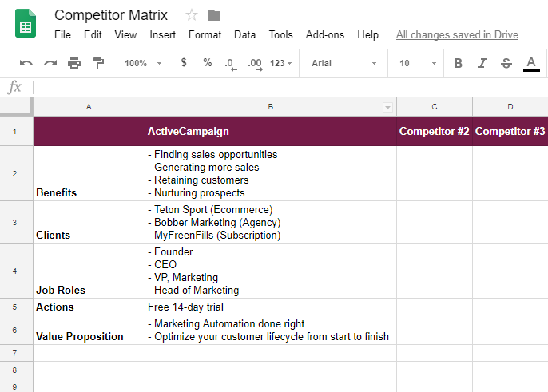Select row 6 header
Image resolution: width=548 pixels, height=392 pixels.
click(x=17, y=330)
